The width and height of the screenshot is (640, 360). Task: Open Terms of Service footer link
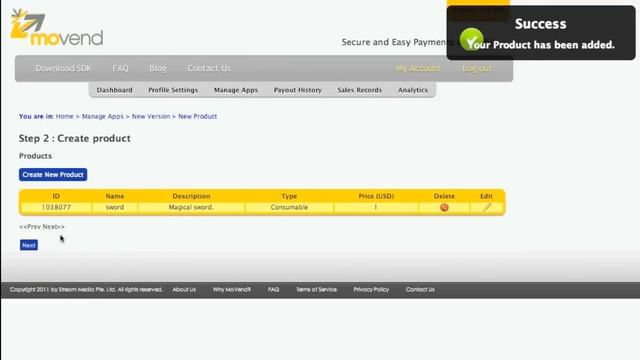click(x=316, y=289)
